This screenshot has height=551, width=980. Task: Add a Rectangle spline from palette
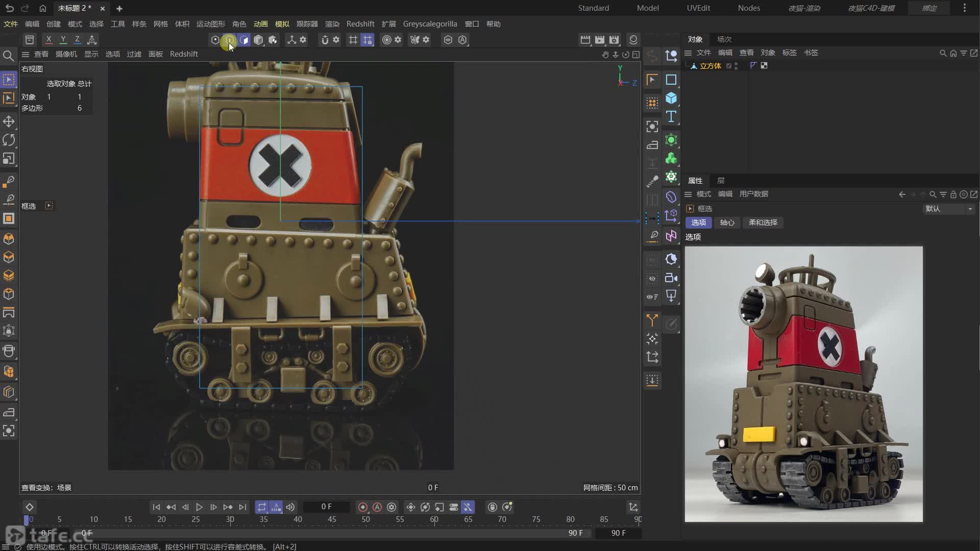tap(671, 80)
